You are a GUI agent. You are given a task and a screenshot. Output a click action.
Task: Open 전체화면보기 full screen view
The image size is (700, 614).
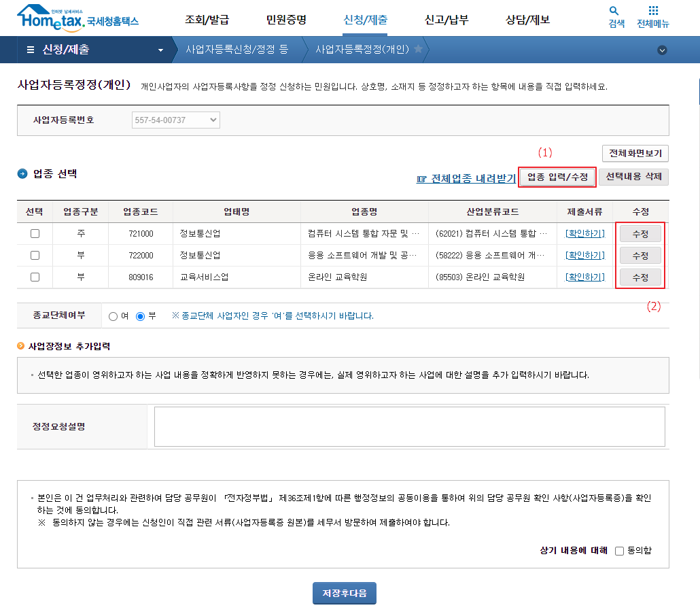(635, 153)
